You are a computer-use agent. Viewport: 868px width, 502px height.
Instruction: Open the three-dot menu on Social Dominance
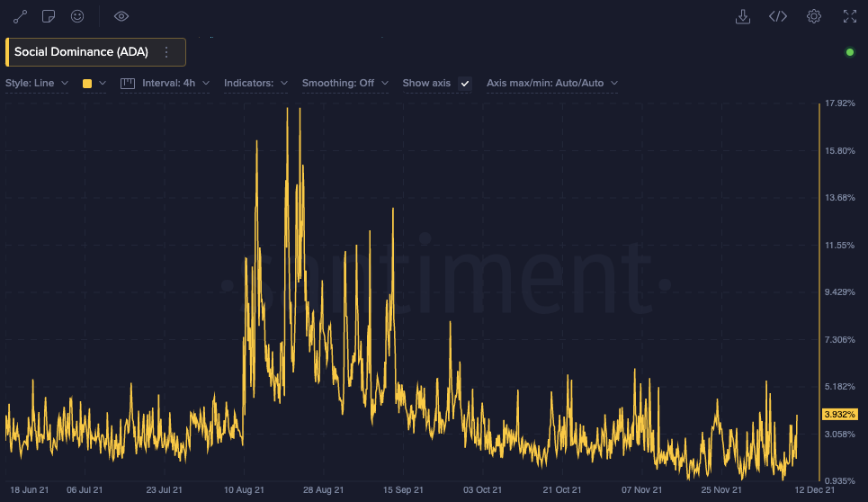(x=166, y=52)
